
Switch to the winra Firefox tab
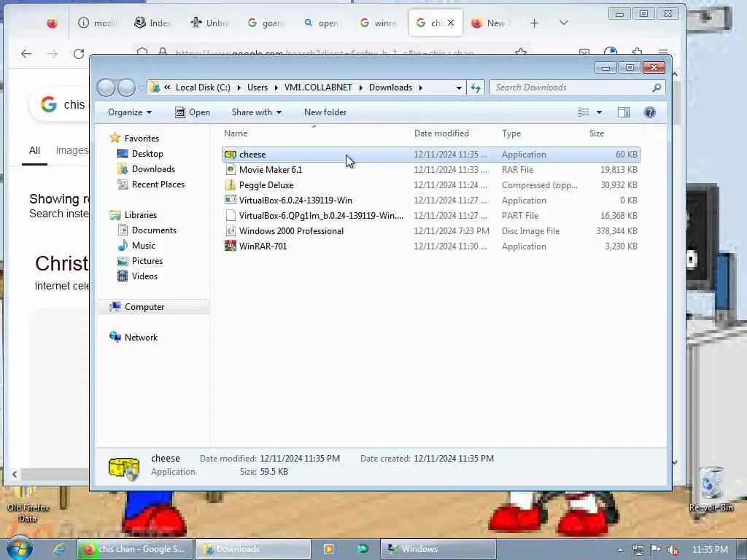coord(379,23)
